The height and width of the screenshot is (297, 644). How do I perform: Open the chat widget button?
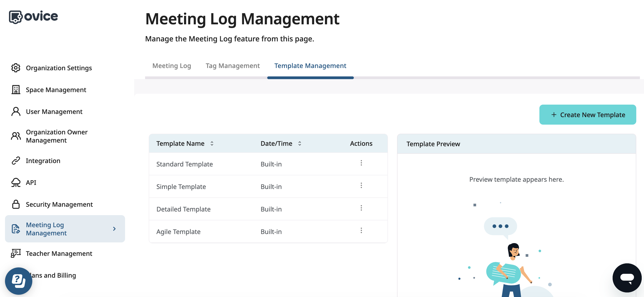[627, 277]
